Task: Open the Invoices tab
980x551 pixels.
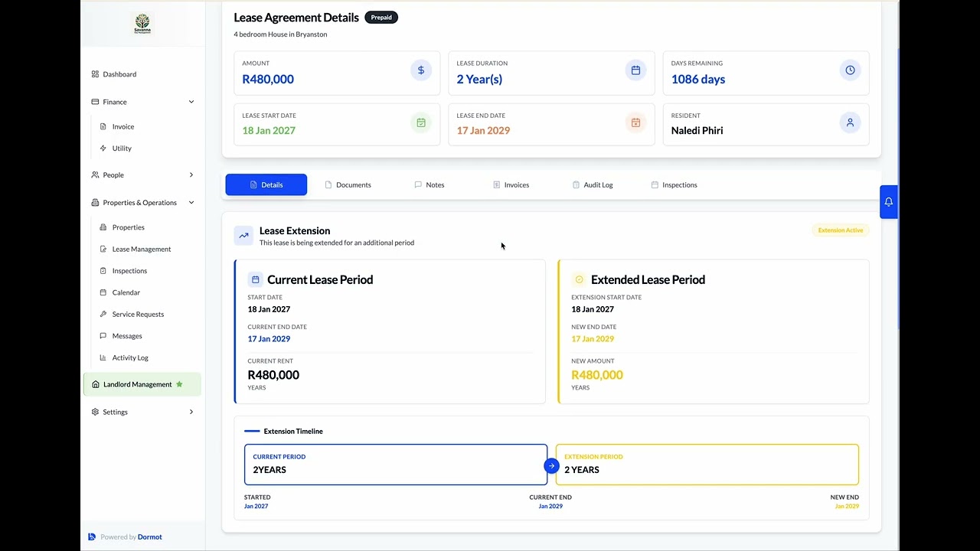Action: (511, 184)
